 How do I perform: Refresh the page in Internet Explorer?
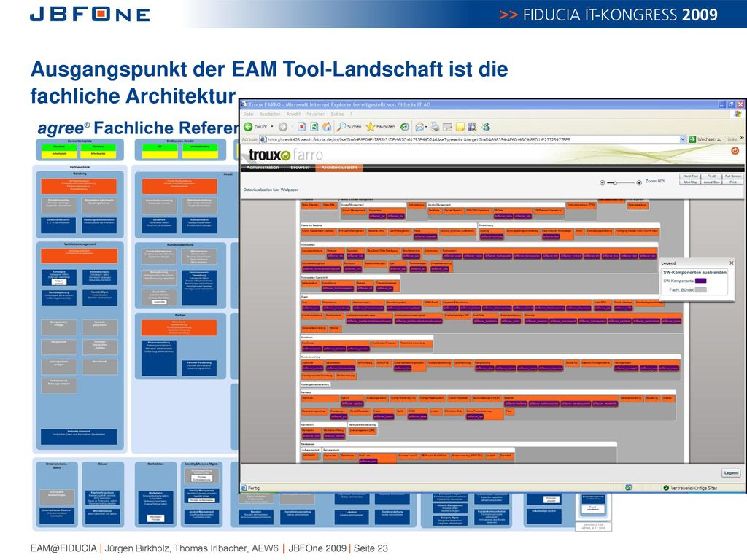[314, 127]
